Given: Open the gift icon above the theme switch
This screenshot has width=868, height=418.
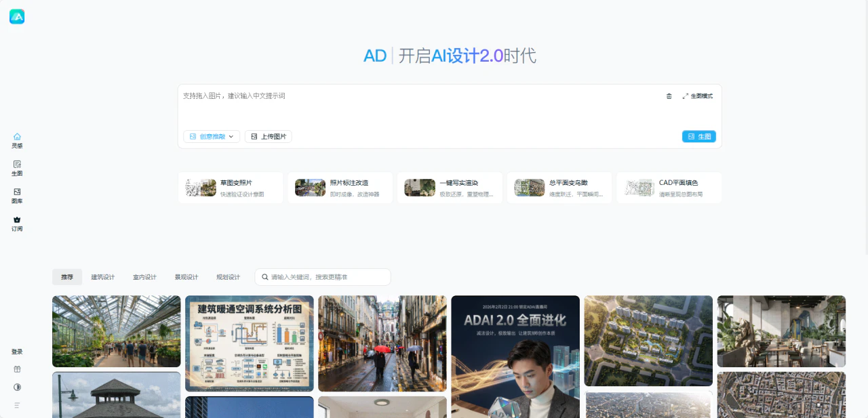Looking at the screenshot, I should (17, 369).
